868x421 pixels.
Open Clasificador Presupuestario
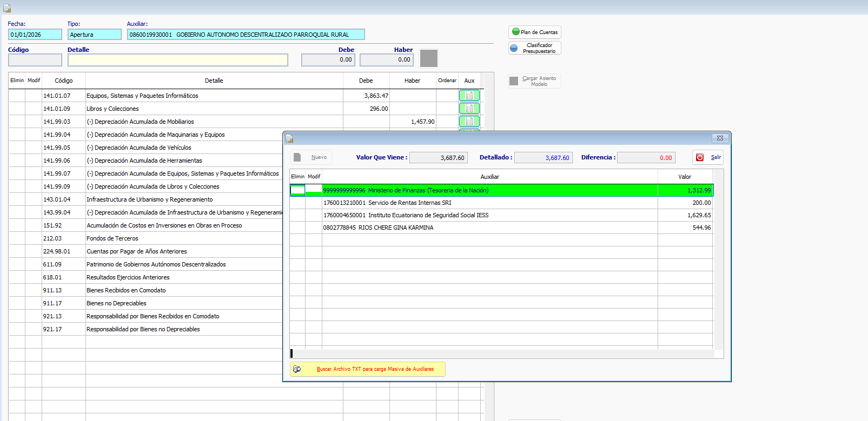534,48
